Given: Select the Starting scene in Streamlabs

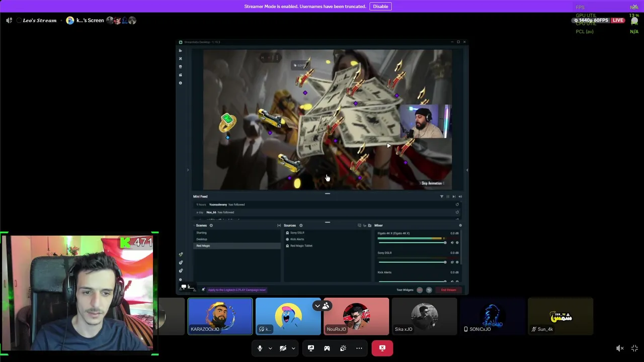Looking at the screenshot, I should pyautogui.click(x=236, y=233).
